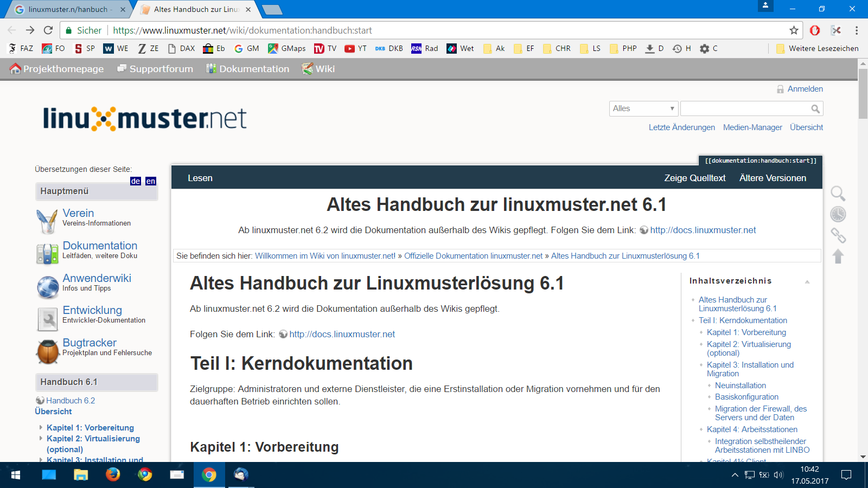Click the Bugtracker beetle icon

pyautogui.click(x=47, y=351)
